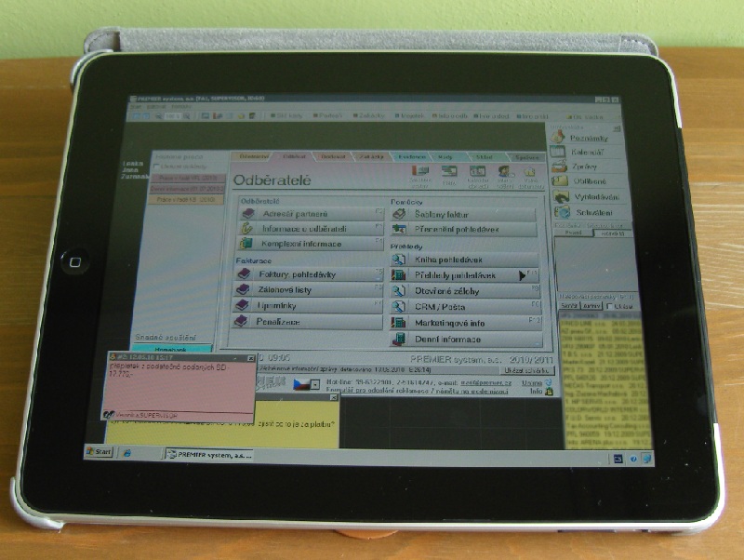Select PREMIER system taskbar button
The width and height of the screenshot is (744, 560).
click(208, 455)
